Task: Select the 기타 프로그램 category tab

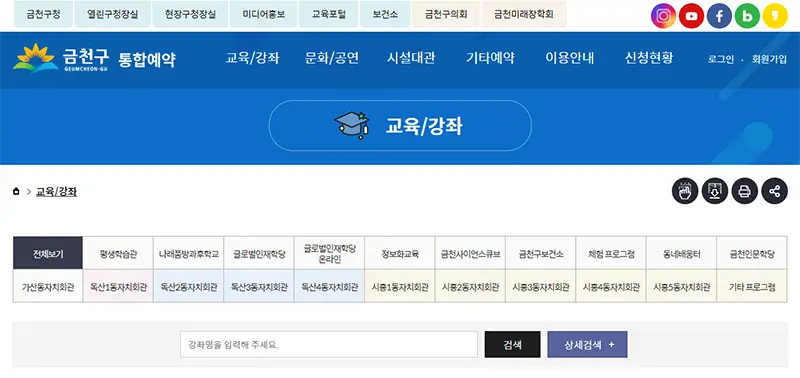Action: coord(752,286)
